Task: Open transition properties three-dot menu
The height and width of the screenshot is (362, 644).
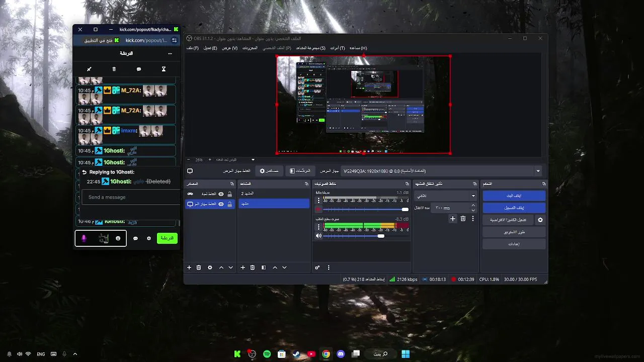Action: [473, 219]
